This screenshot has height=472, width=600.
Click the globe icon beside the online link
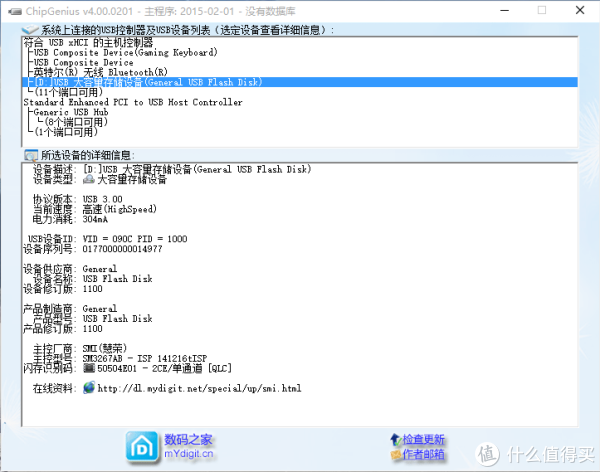point(89,388)
